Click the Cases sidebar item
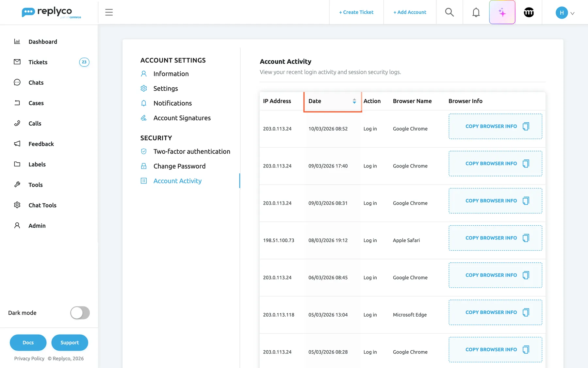Screen dimensions: 588x368 click(36, 103)
